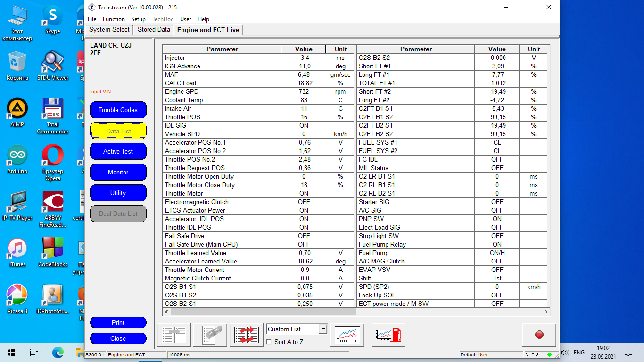Click the Trouble Codes button
The height and width of the screenshot is (362, 644).
pyautogui.click(x=118, y=110)
